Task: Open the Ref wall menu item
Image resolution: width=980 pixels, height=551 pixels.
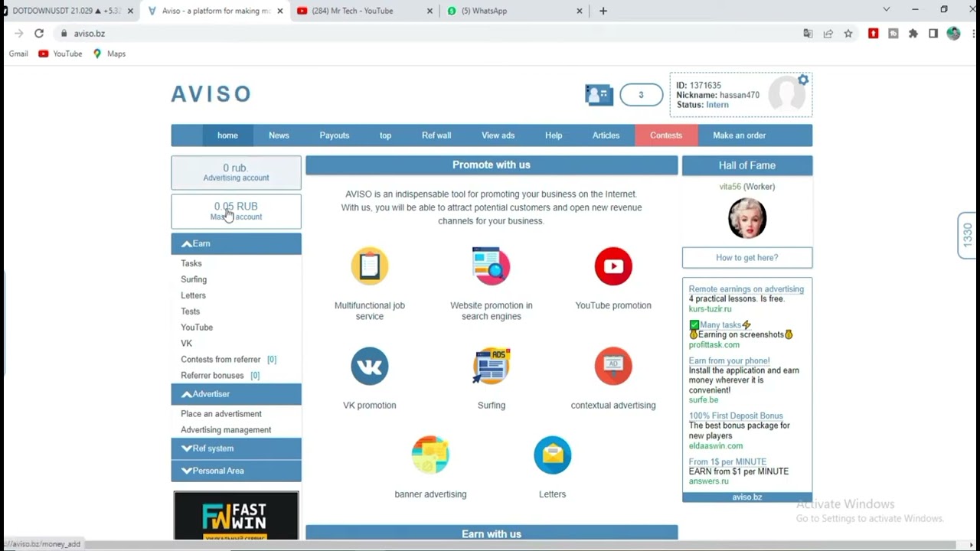Action: coord(436,135)
